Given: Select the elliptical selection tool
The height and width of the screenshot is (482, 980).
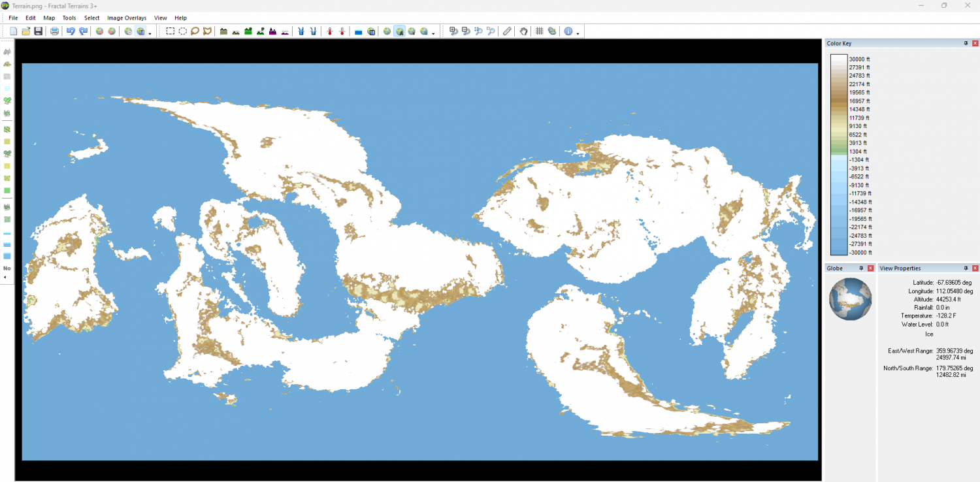Looking at the screenshot, I should click(182, 31).
